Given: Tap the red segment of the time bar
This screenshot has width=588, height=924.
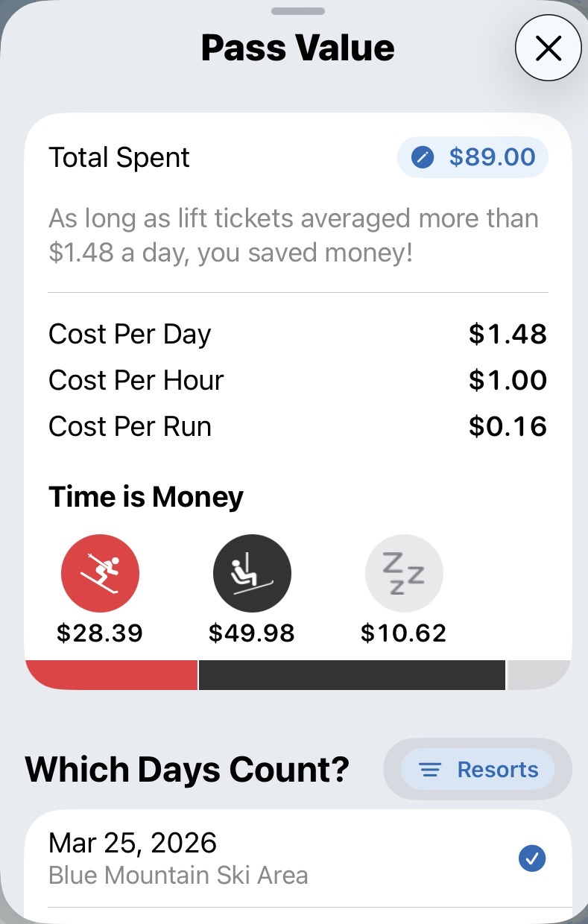Looking at the screenshot, I should pyautogui.click(x=112, y=674).
